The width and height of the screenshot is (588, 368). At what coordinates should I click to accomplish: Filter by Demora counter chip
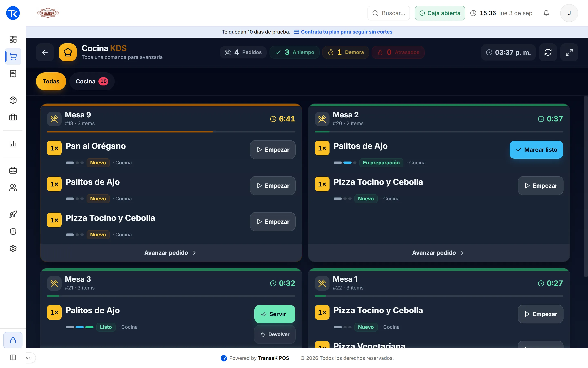(345, 52)
